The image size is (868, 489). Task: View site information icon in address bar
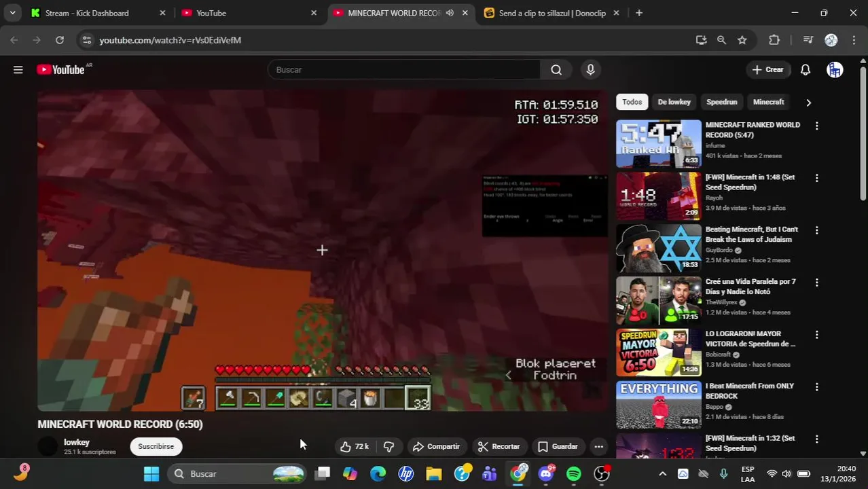(86, 40)
